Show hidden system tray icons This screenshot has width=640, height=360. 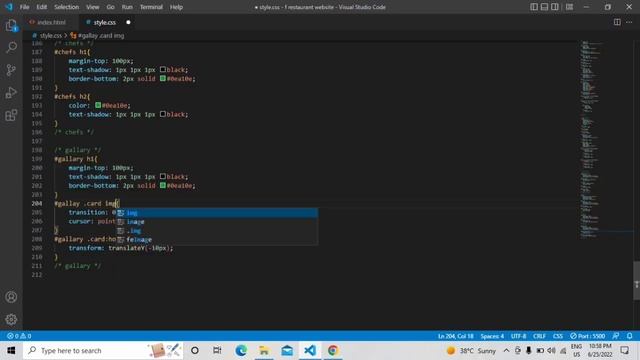(x=506, y=350)
